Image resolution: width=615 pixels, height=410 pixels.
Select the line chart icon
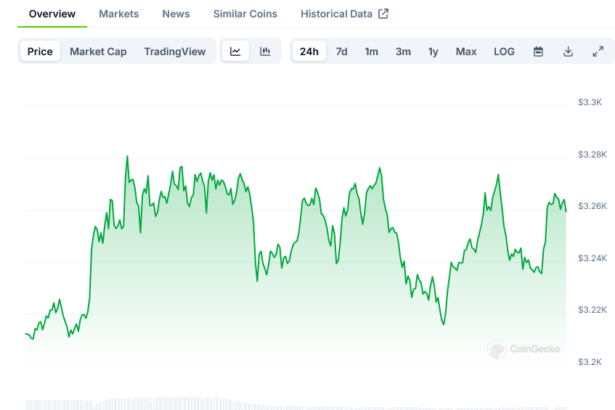235,51
